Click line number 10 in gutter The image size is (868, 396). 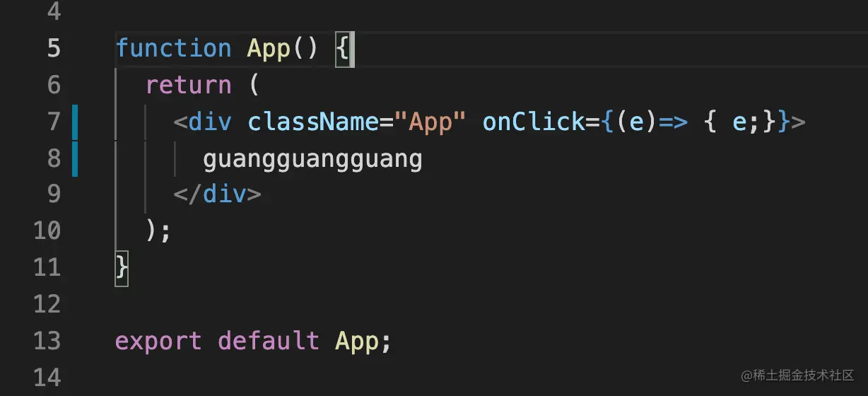(47, 231)
